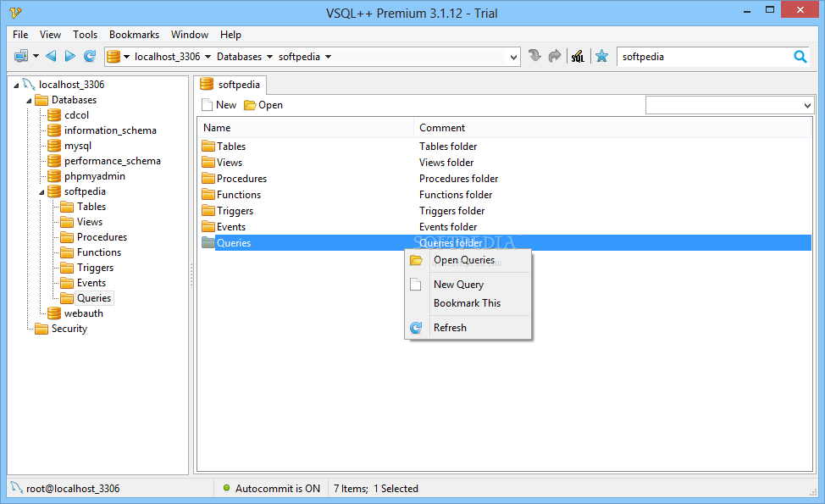Click the search magnifier icon

800,57
